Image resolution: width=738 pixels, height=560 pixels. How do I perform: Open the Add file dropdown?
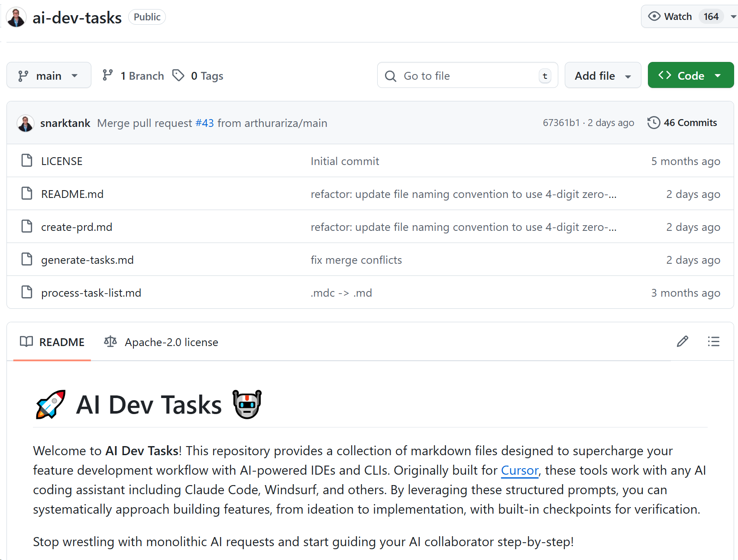(x=603, y=75)
